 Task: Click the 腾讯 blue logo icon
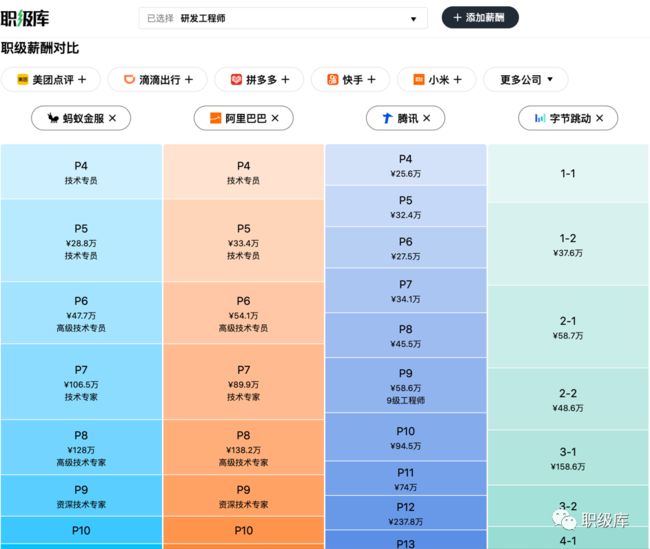pyautogui.click(x=387, y=118)
